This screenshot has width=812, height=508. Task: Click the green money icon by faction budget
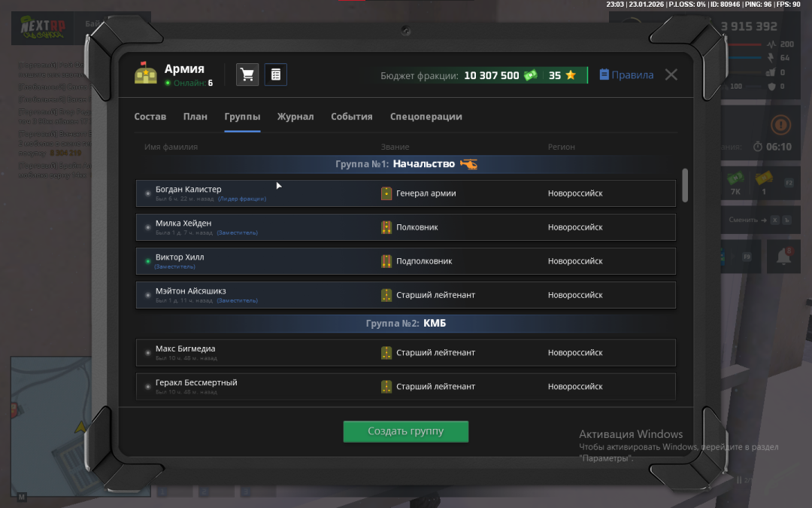point(531,75)
